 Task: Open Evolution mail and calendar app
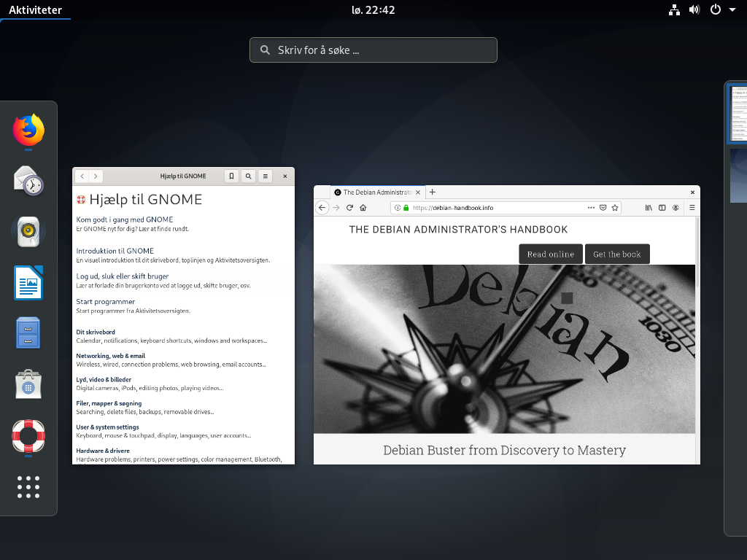coord(28,181)
